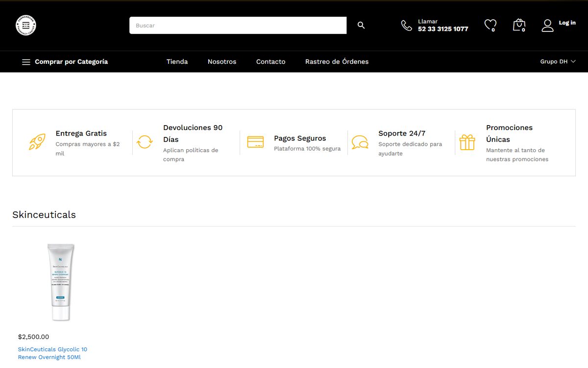Open SkinCeuticals Glycolic 10 product link
This screenshot has width=588, height=368.
52,353
